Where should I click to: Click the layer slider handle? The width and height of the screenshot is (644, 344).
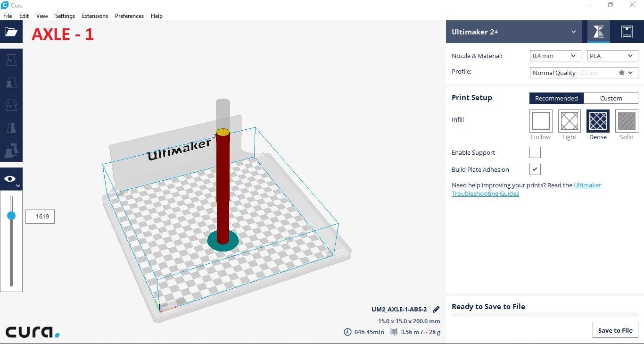11,216
